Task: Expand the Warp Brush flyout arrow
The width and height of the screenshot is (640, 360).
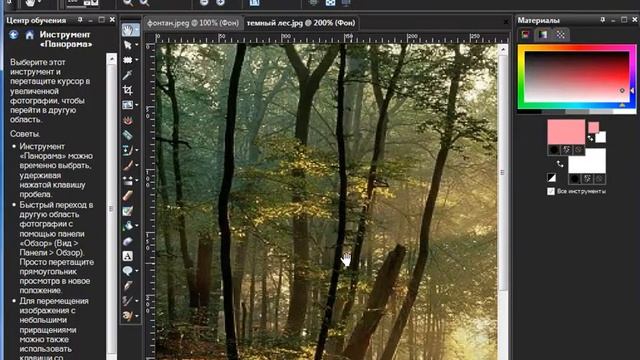Action: point(137,301)
